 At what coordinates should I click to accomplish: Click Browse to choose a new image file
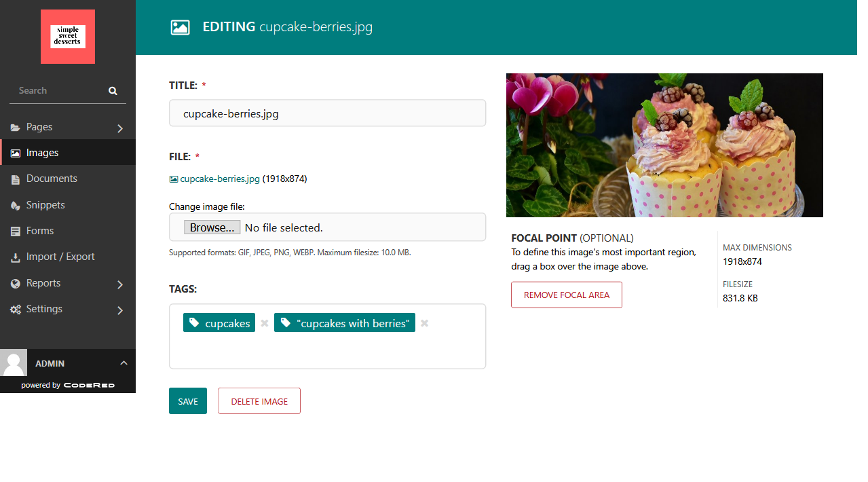(x=212, y=227)
